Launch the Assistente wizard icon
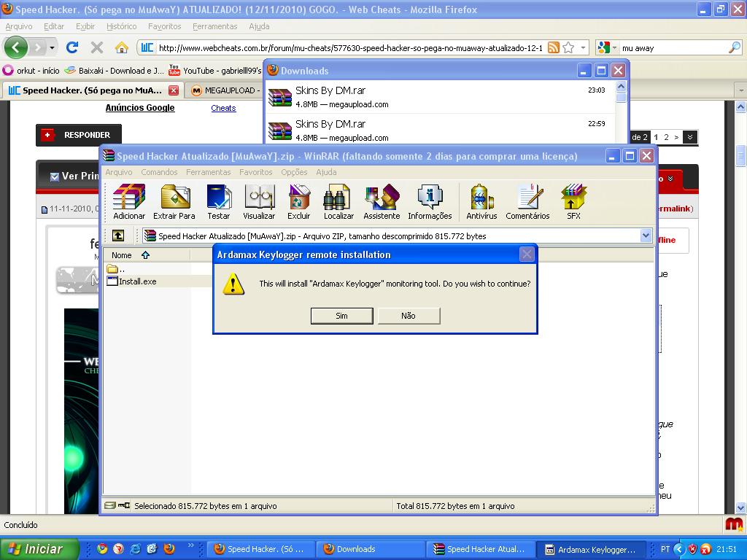This screenshot has height=560, width=747. pos(382,201)
